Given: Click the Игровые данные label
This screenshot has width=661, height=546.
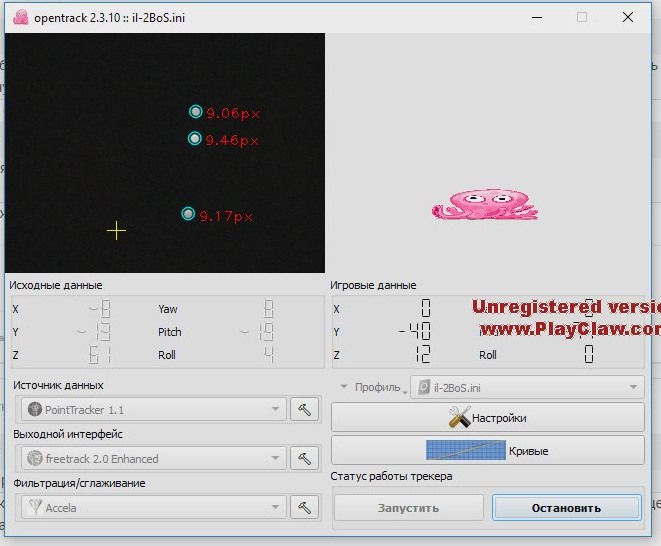Looking at the screenshot, I should (373, 285).
